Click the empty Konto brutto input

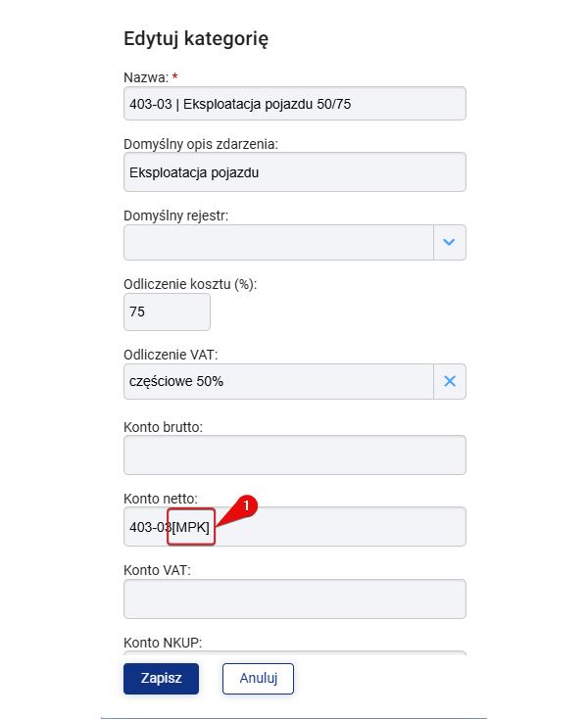click(x=295, y=455)
